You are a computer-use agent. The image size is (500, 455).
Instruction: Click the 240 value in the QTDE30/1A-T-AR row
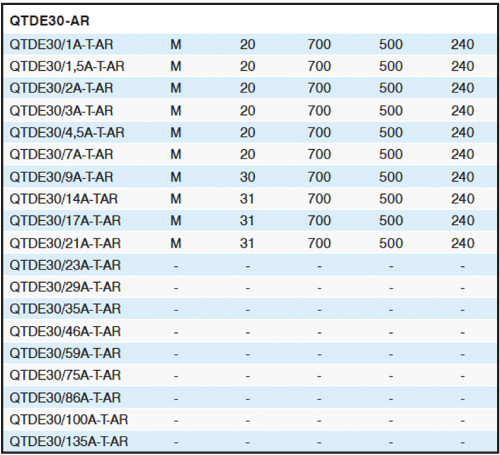[x=463, y=44]
